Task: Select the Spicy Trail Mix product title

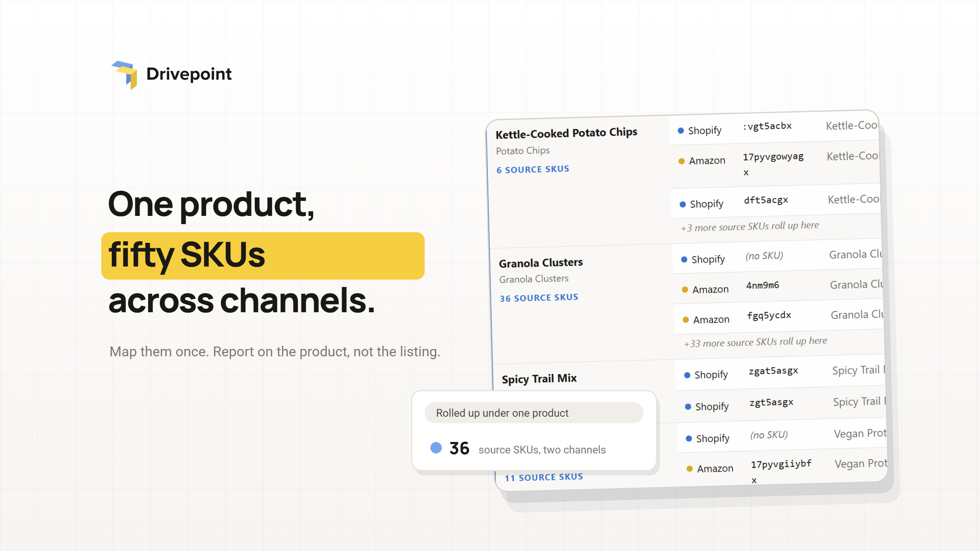Action: pos(539,379)
